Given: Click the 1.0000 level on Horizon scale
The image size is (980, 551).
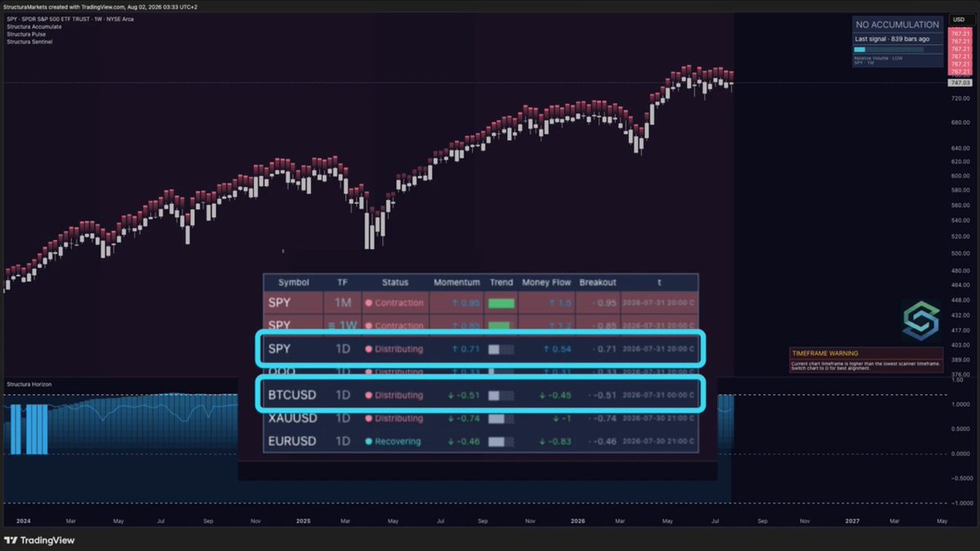Looking at the screenshot, I should click(960, 403).
